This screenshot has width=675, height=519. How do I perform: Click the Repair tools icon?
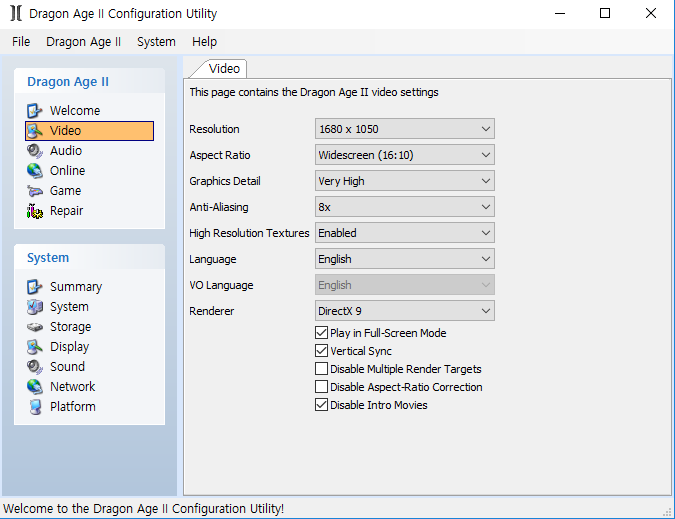coord(34,211)
